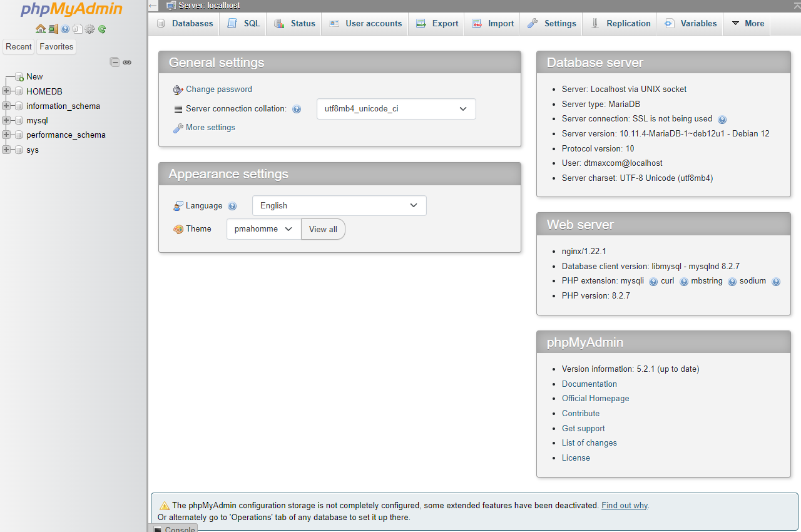Go to the User accounts tab
Viewport: 801px width, 532px height.
click(x=365, y=24)
